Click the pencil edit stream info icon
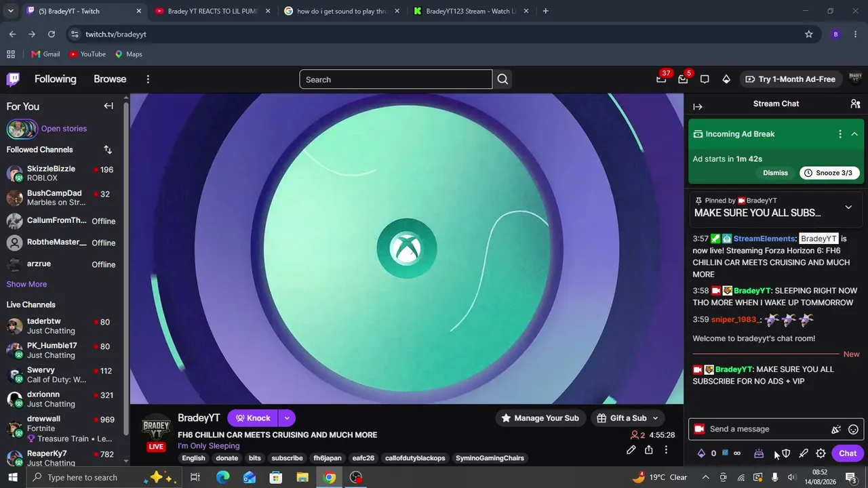 tap(631, 449)
